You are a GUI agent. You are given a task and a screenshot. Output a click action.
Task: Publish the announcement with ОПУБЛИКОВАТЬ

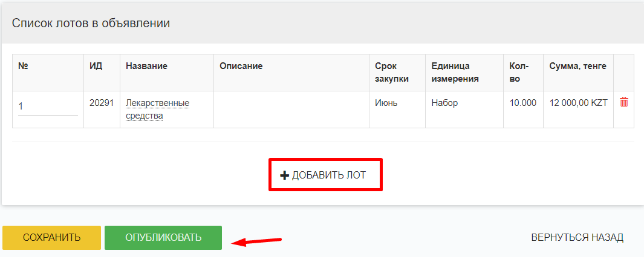click(163, 238)
